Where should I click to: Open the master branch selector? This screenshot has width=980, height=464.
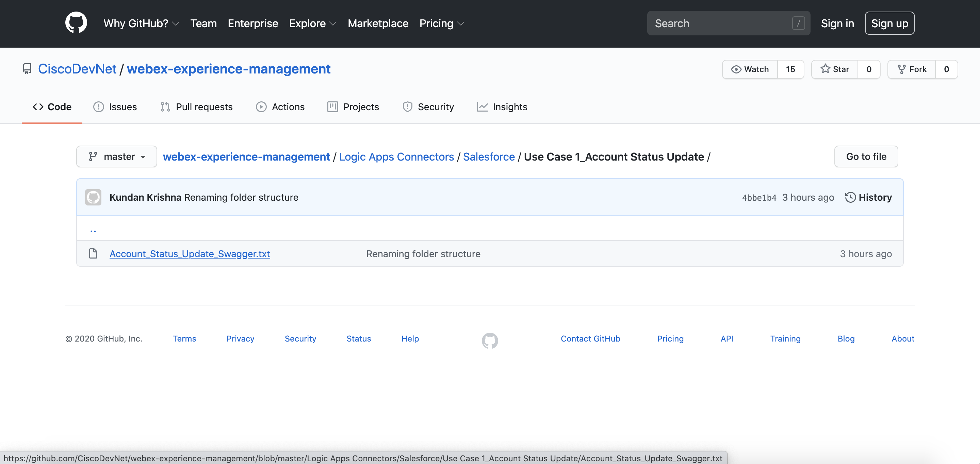pyautogui.click(x=116, y=156)
